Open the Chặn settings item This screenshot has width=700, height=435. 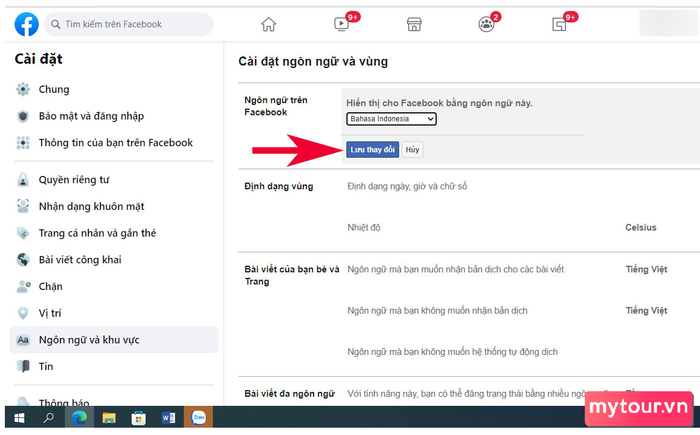pyautogui.click(x=114, y=286)
